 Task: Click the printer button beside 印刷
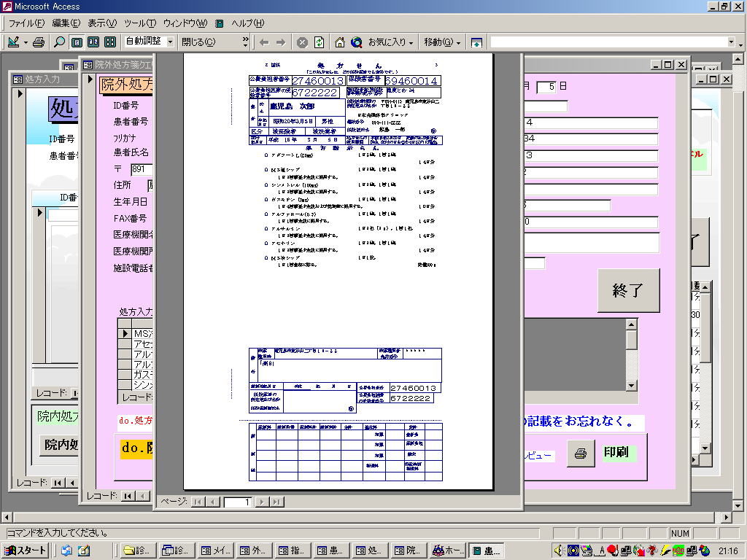tap(581, 453)
